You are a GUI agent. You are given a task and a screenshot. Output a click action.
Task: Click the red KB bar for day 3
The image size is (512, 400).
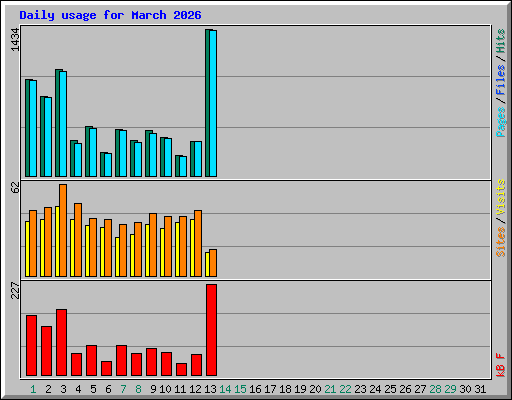pyautogui.click(x=61, y=343)
